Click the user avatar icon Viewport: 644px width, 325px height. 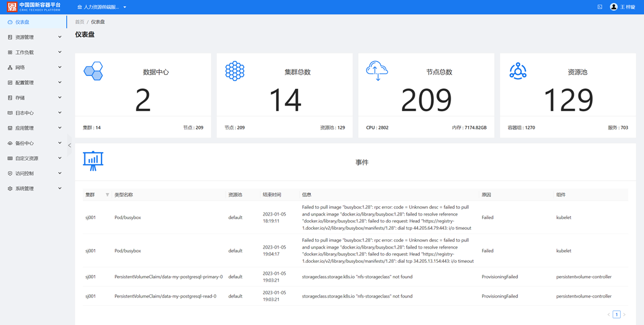(614, 7)
